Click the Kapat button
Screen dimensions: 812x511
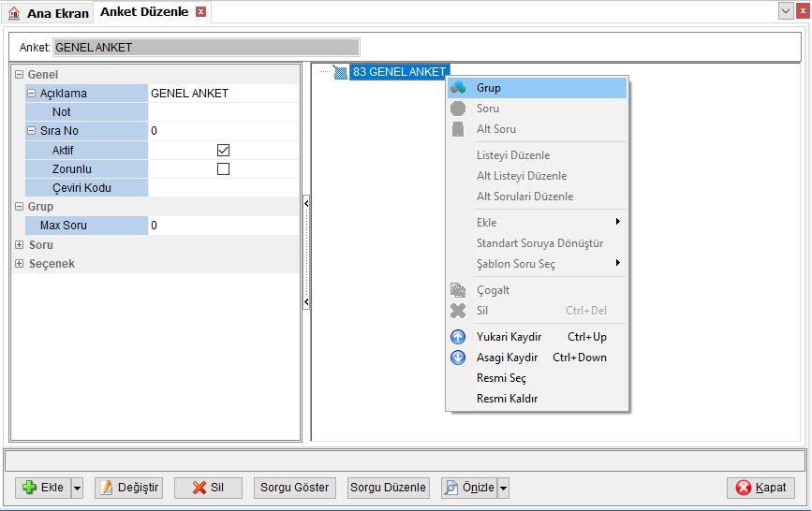[760, 488]
